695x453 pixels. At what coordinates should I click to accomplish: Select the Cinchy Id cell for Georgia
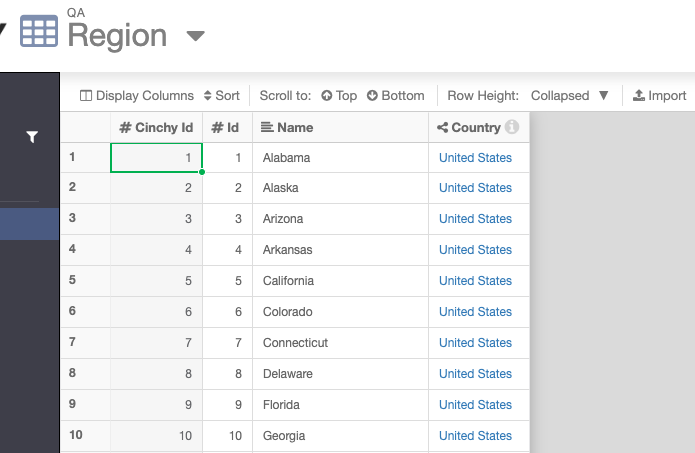tap(156, 436)
